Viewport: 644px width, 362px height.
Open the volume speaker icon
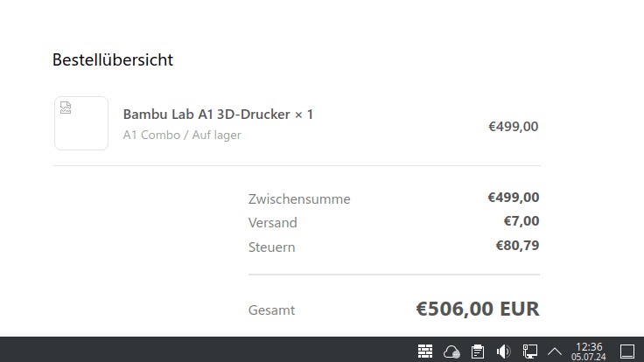(x=503, y=351)
